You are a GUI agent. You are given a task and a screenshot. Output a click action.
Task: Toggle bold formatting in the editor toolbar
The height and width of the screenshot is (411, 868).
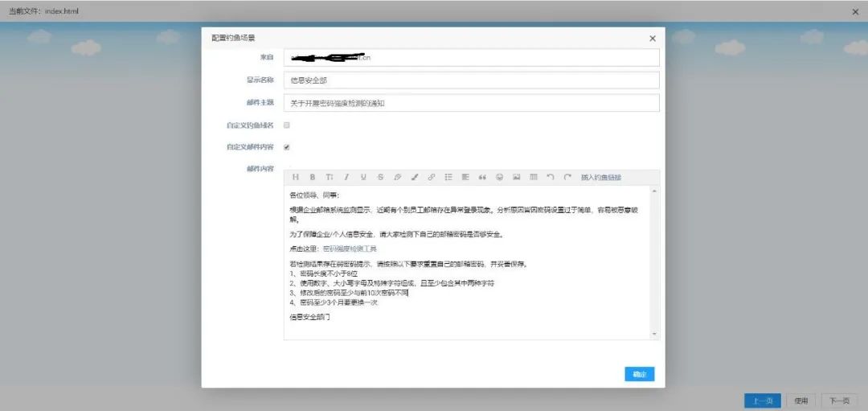click(x=313, y=177)
